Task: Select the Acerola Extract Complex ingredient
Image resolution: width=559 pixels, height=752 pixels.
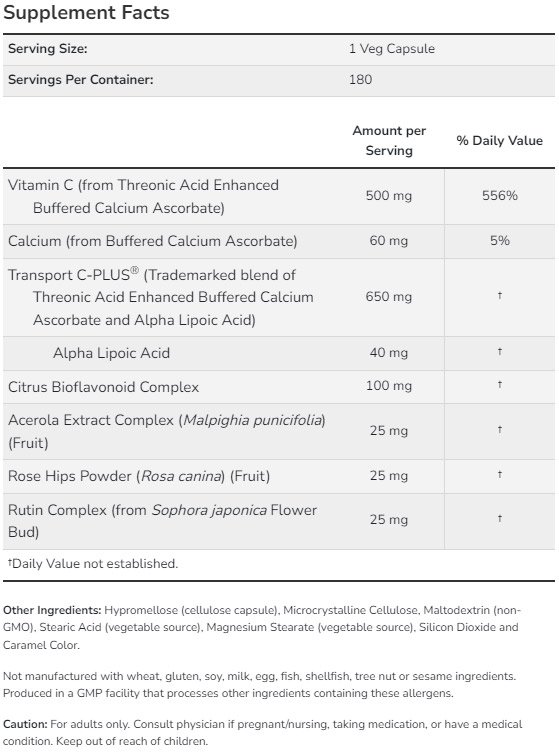Action: [x=167, y=431]
